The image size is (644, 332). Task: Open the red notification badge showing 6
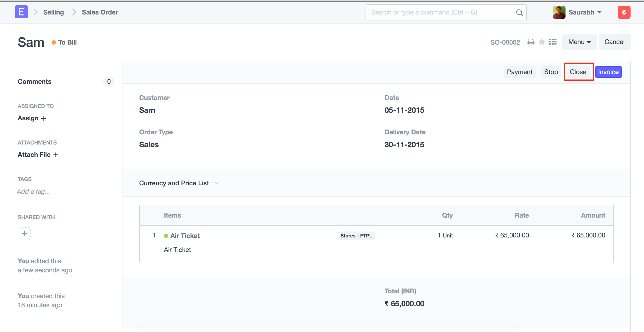click(x=624, y=12)
